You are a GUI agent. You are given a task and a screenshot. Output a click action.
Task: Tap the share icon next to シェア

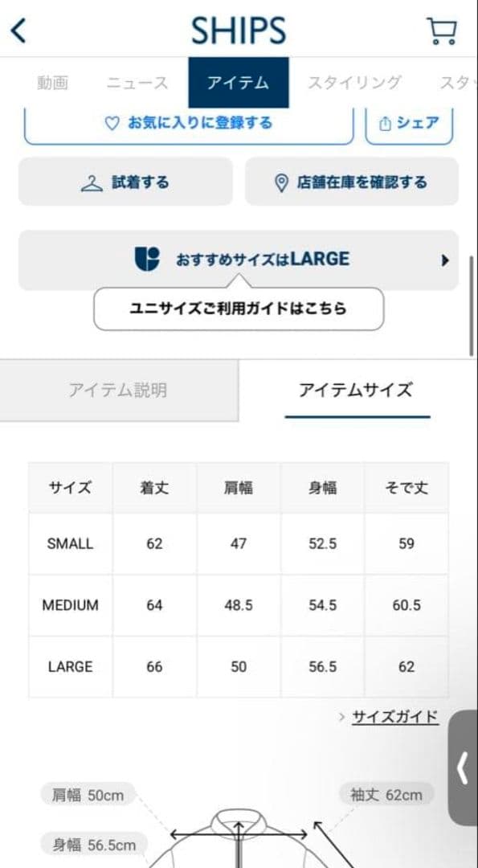click(384, 122)
